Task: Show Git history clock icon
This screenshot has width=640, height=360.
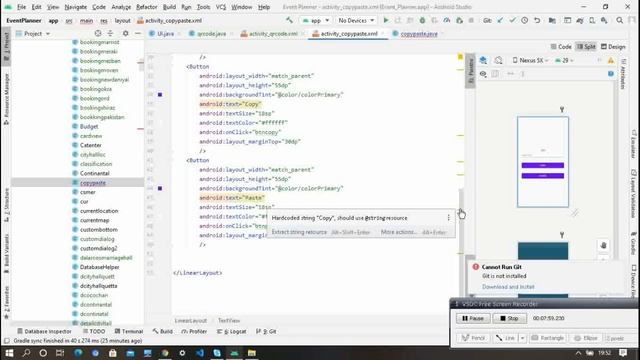Action: [x=524, y=20]
